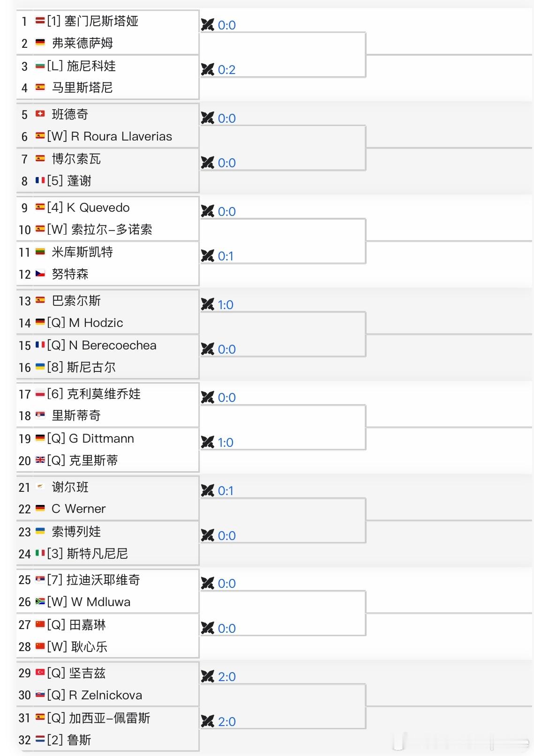This screenshot has width=534, height=756.
Task: Click head-to-head icon for 巴索尔斯 match
Action: coord(207,304)
